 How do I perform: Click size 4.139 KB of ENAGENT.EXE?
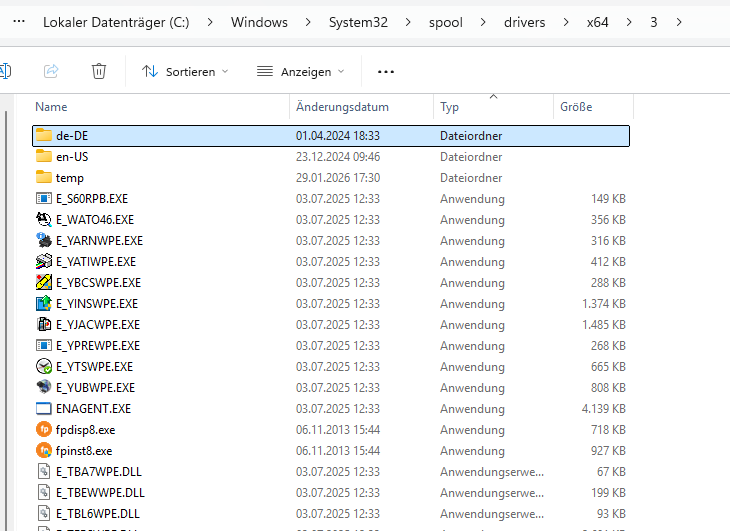point(603,409)
